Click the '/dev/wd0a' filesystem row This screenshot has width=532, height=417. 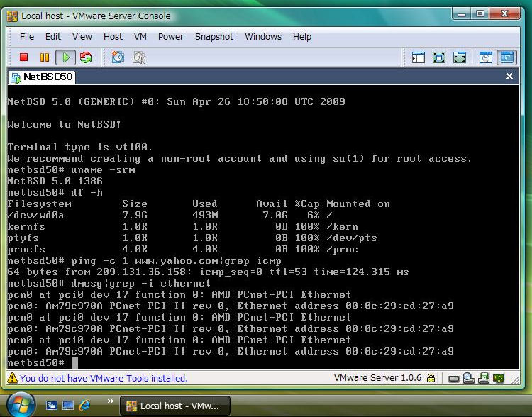pyautogui.click(x=170, y=215)
